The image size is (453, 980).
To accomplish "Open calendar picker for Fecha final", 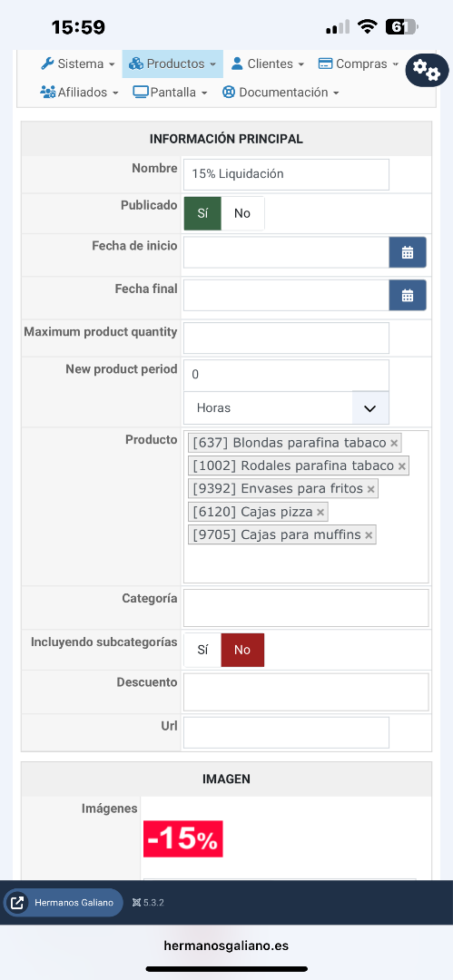I will [x=408, y=295].
